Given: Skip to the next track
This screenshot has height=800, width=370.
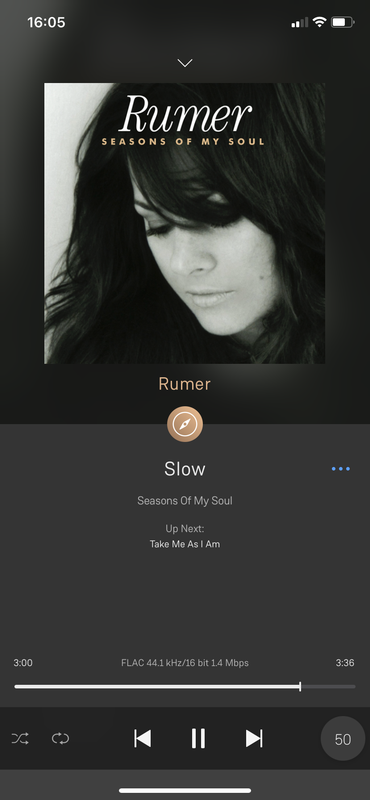Looking at the screenshot, I should click(254, 738).
